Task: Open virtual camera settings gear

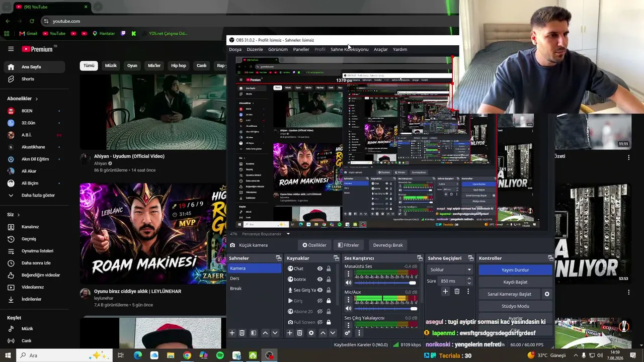Action: click(547, 294)
